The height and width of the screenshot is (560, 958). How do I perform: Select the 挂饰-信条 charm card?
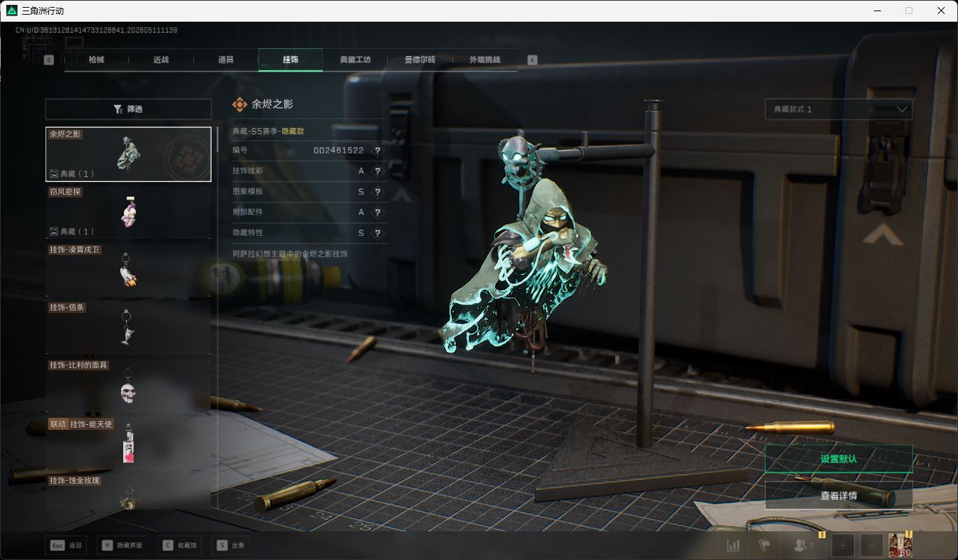pos(128,327)
